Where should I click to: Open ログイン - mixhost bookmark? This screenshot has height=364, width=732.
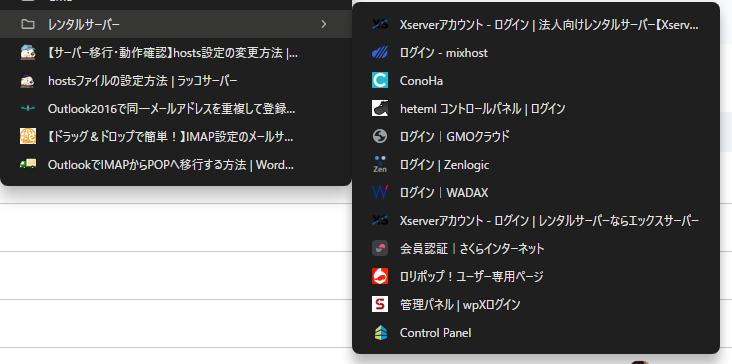pyautogui.click(x=535, y=53)
